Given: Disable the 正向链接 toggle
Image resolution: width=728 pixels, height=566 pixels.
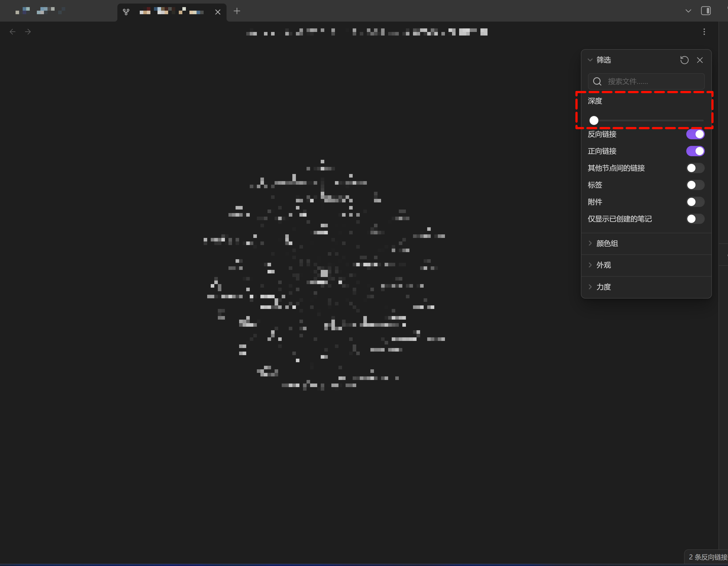Looking at the screenshot, I should click(x=695, y=151).
